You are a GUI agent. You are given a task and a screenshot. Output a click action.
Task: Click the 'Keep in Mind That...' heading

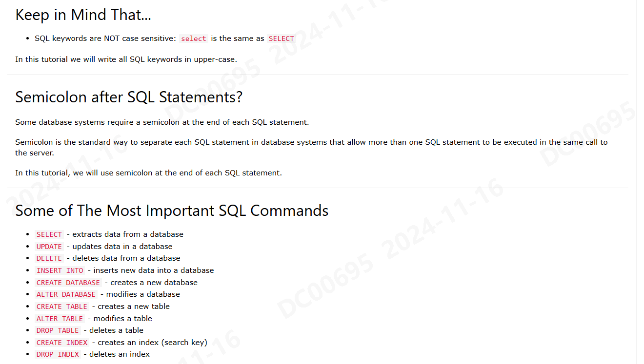[83, 15]
